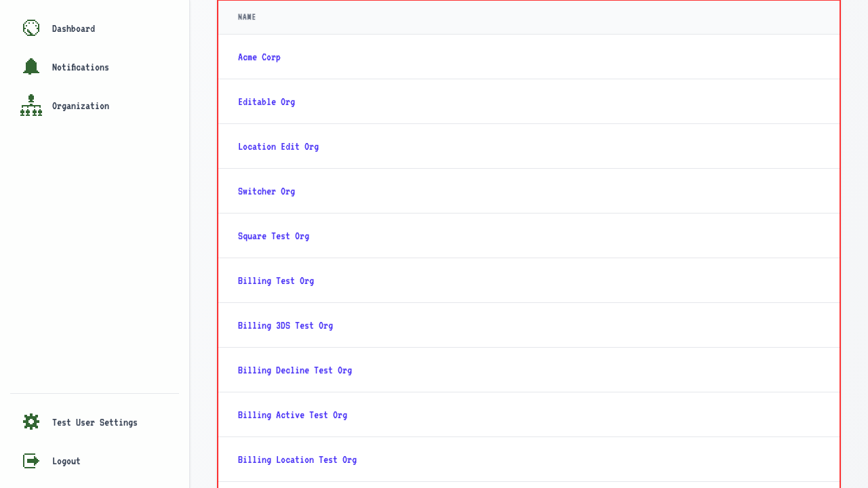Screen dimensions: 868x488
Task: Open Billing Test Org
Action: coord(276,281)
